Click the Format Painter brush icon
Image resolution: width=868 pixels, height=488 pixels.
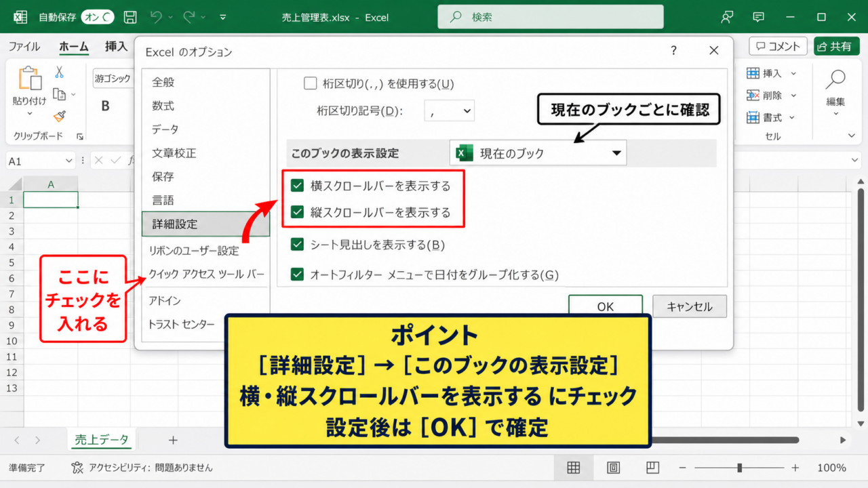pyautogui.click(x=60, y=117)
